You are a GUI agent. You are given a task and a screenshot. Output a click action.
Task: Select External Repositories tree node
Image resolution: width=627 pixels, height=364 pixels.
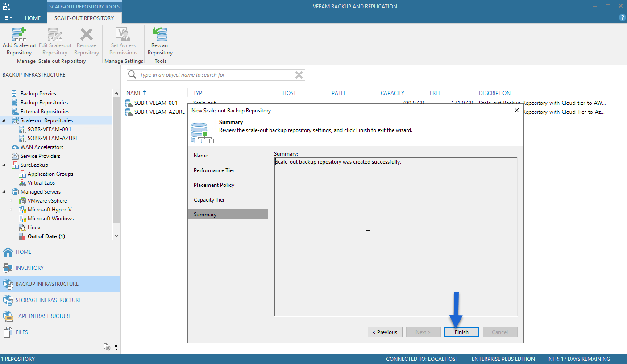[45, 112]
